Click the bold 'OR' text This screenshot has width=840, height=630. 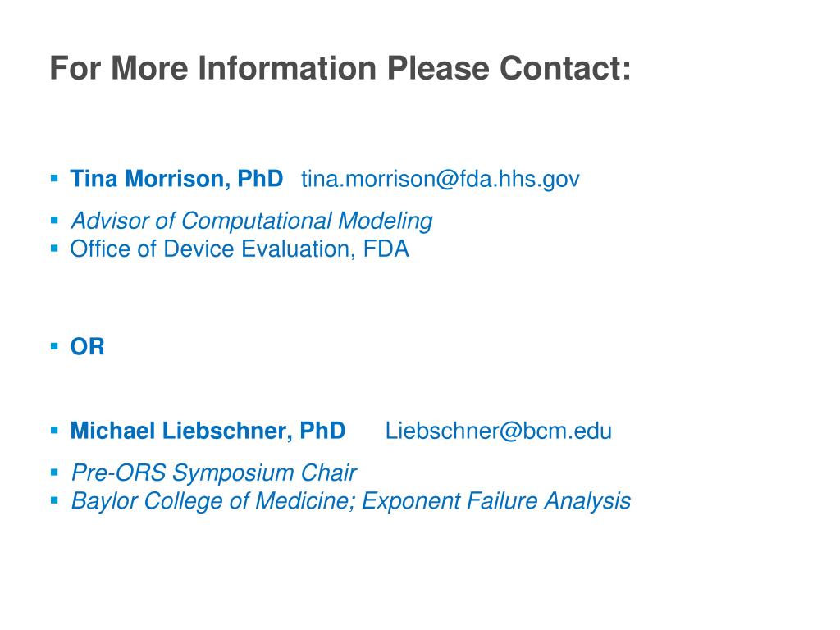(x=87, y=347)
